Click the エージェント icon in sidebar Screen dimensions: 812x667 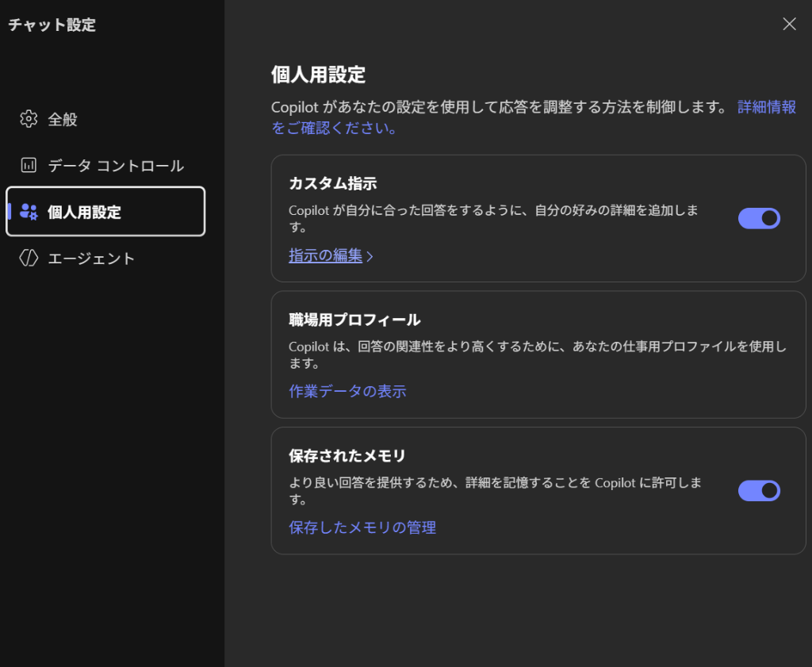tap(29, 259)
